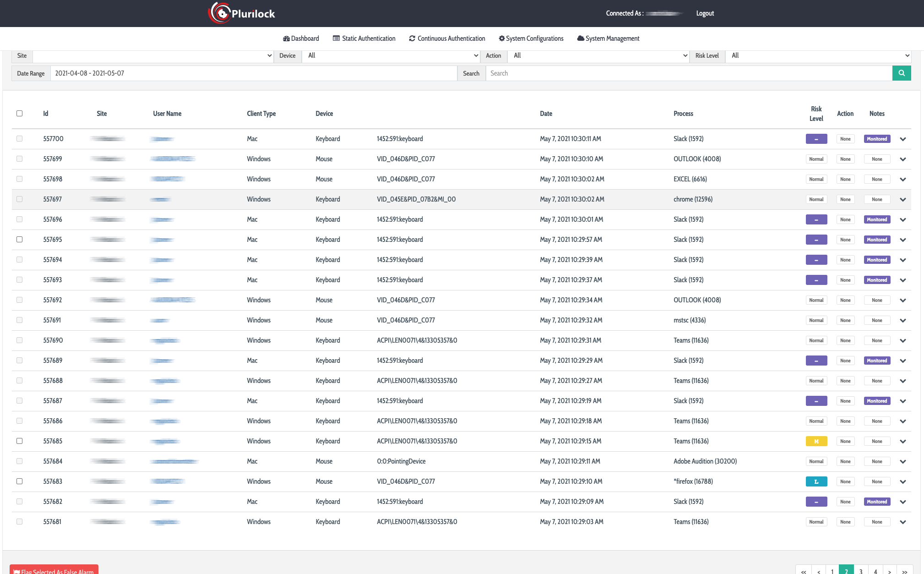Click Flag Selected As False Alarm button
The width and height of the screenshot is (924, 574).
[x=54, y=570]
